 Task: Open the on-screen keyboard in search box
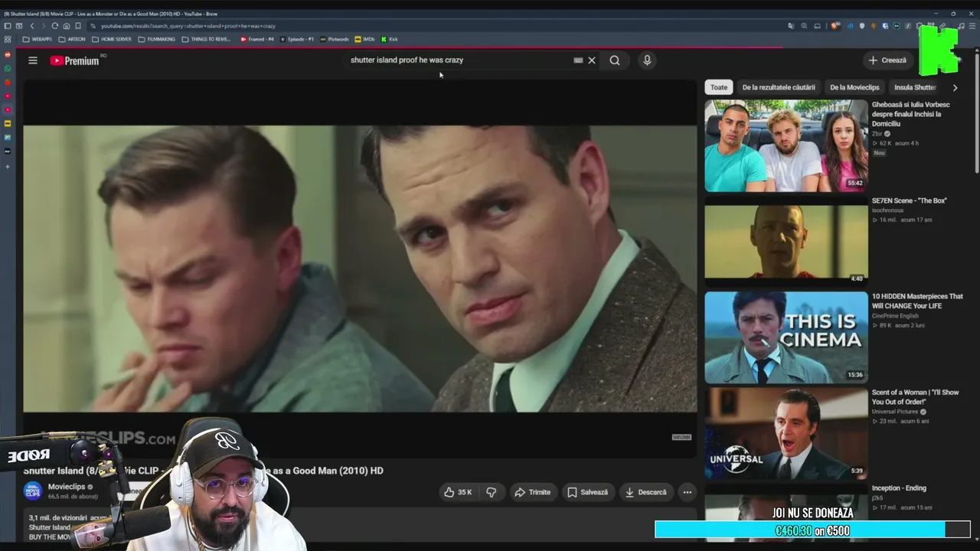[x=578, y=60]
